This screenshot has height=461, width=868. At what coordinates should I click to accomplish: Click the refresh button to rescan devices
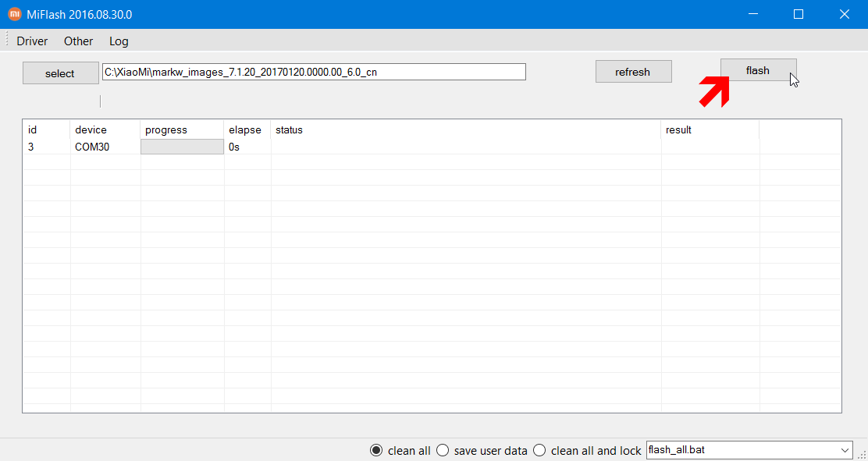[633, 72]
